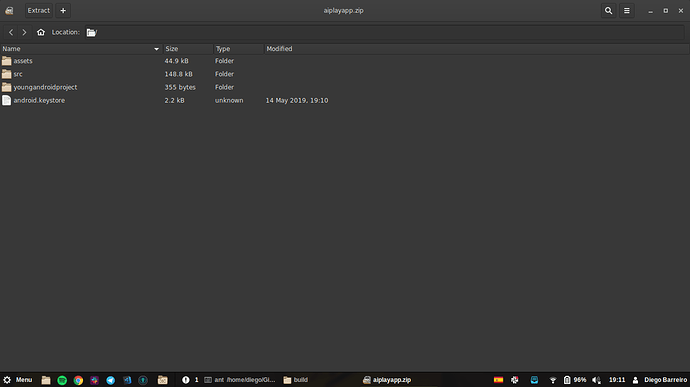Open the archive search tool
The image size is (690, 387).
[608, 11]
